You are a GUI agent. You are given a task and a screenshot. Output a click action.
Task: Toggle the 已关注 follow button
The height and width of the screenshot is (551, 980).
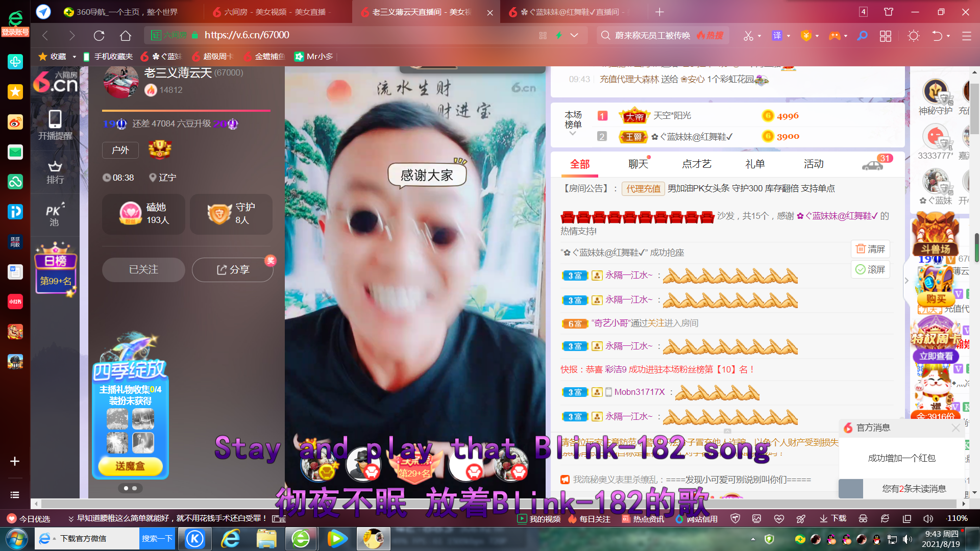click(x=143, y=269)
